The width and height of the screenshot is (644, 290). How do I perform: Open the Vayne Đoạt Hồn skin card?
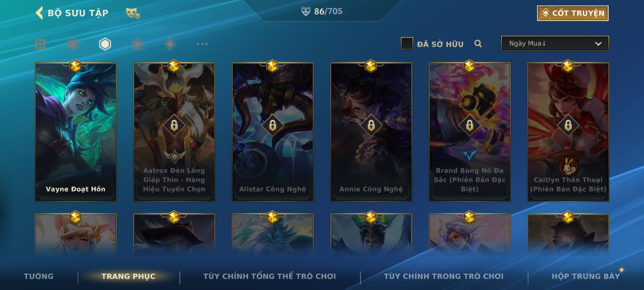[x=76, y=132]
